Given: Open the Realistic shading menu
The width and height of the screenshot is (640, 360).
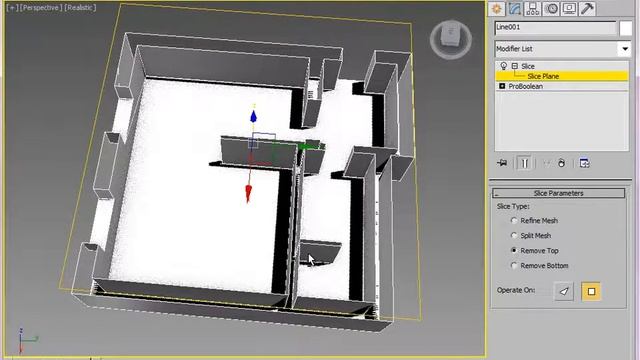Looking at the screenshot, I should click(80, 8).
